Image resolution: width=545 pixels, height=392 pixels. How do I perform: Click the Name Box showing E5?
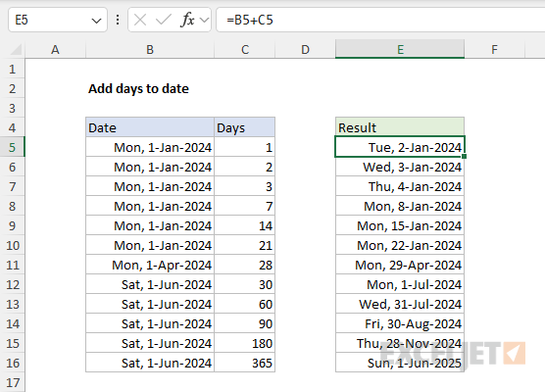[58, 20]
